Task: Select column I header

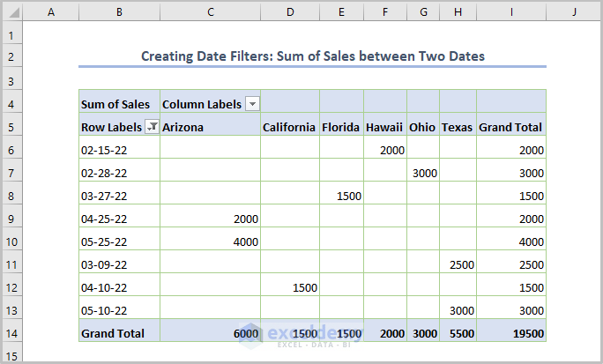Action: (510, 11)
